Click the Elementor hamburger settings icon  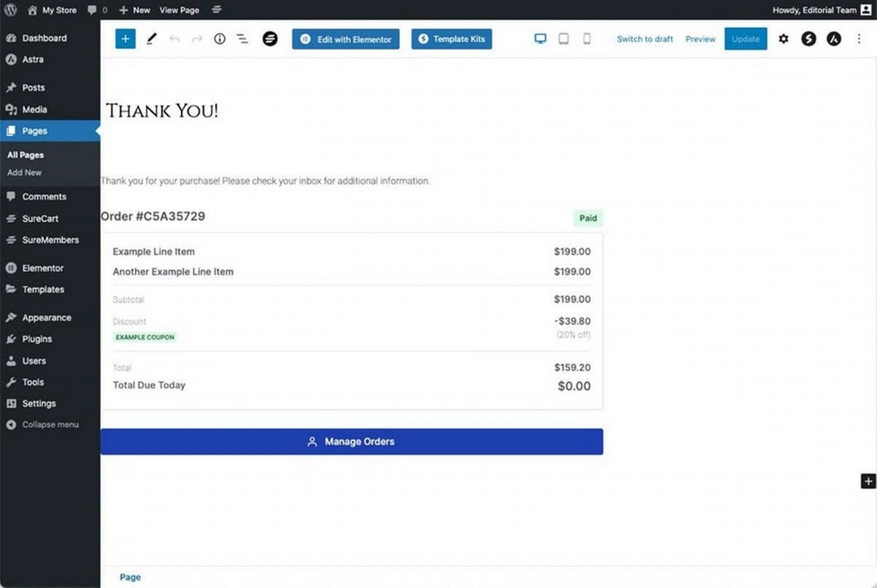pyautogui.click(x=270, y=38)
